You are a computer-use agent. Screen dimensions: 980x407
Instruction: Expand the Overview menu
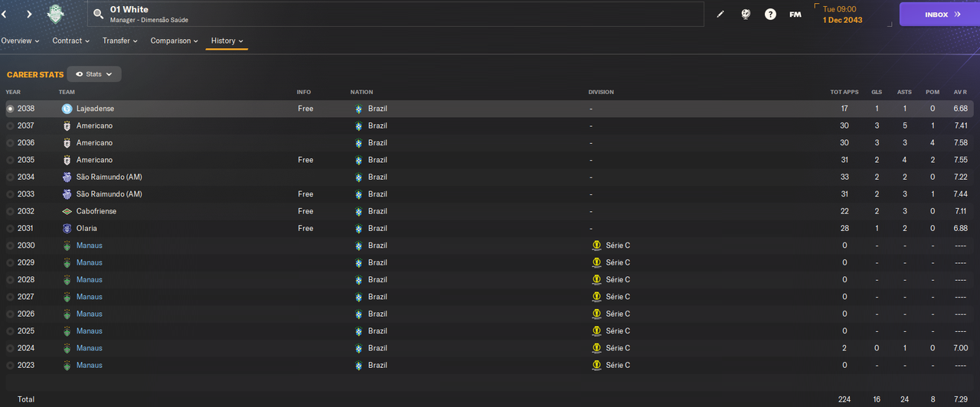tap(22, 41)
